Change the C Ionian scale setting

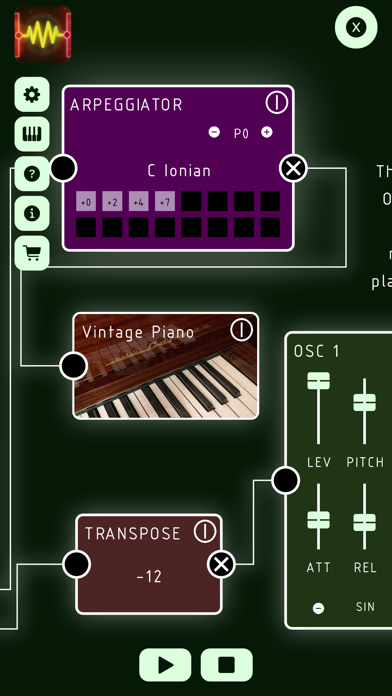[179, 171]
